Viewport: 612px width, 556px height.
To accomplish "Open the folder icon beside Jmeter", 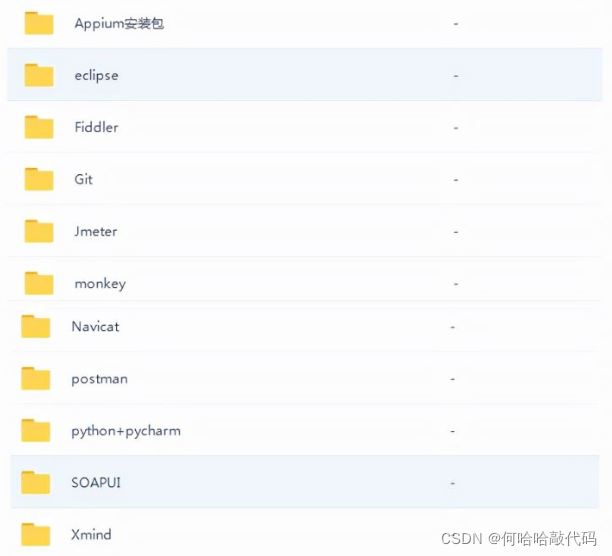I will click(x=39, y=231).
